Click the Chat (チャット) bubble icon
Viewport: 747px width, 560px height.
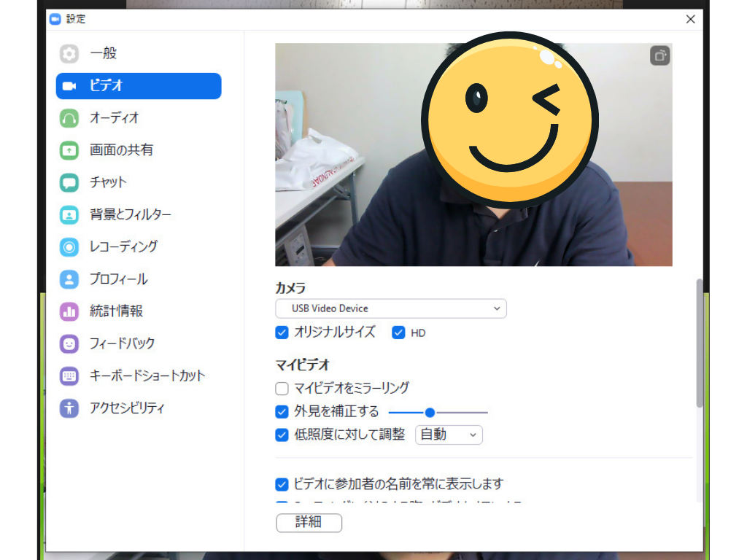(69, 182)
